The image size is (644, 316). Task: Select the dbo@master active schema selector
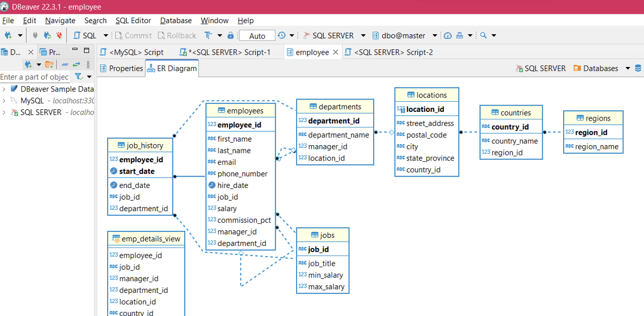tap(405, 36)
